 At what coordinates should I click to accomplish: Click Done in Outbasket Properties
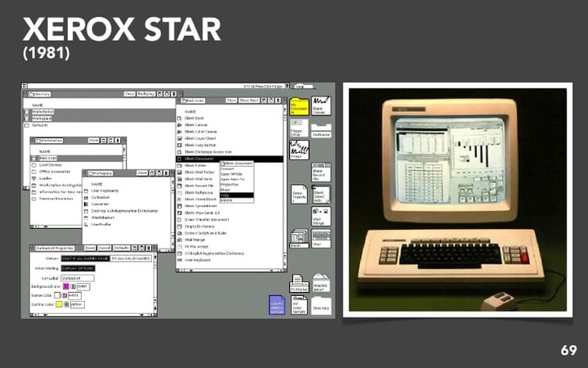[90, 249]
